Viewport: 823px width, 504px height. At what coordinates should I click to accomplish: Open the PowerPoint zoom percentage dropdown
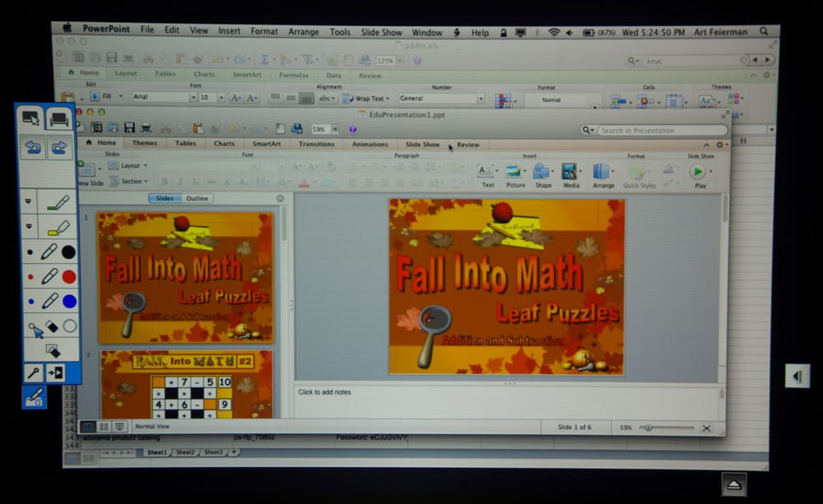click(x=335, y=129)
